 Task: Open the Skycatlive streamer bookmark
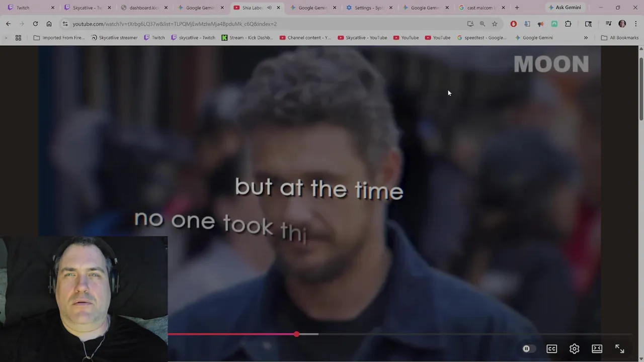[x=114, y=38]
